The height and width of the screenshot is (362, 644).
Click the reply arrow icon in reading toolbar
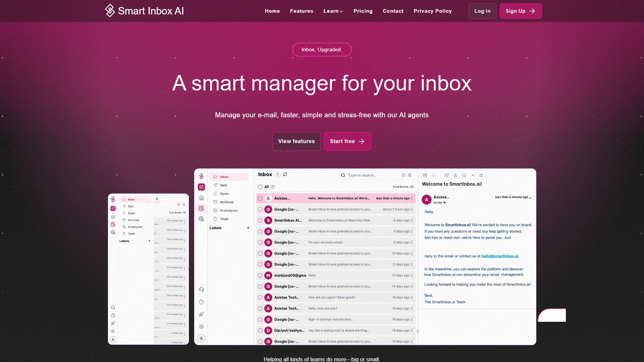pyautogui.click(x=473, y=175)
